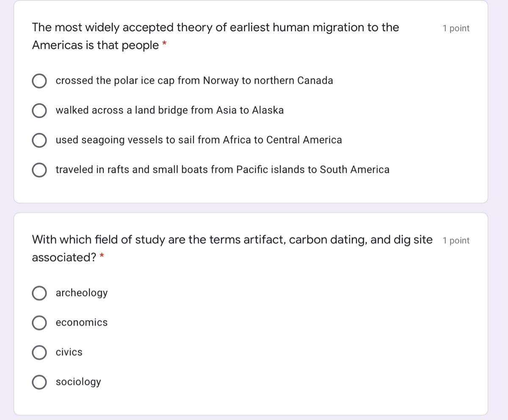Mark radio circle for 'used seagoing vessels' option
508x420 pixels.
(39, 140)
